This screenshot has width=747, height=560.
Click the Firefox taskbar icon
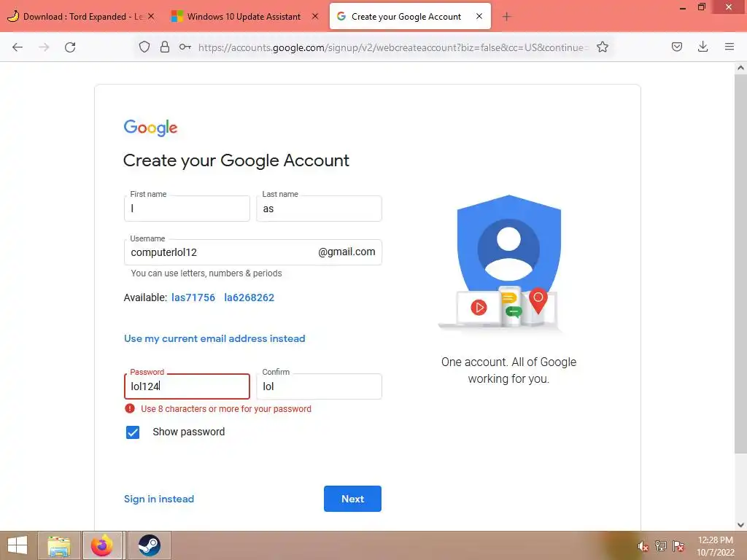coord(103,545)
